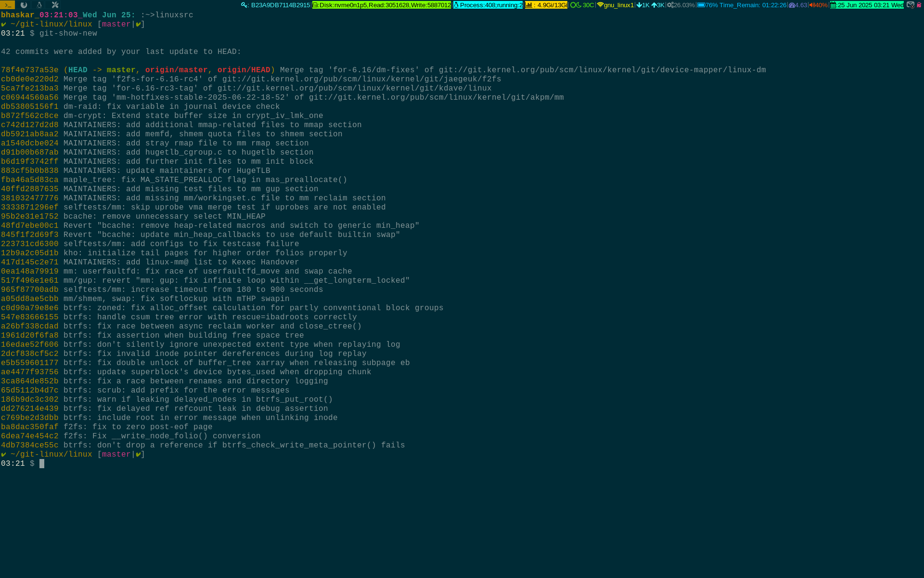Open the tools wrench workspace icon
The image size is (924, 578).
click(x=55, y=5)
